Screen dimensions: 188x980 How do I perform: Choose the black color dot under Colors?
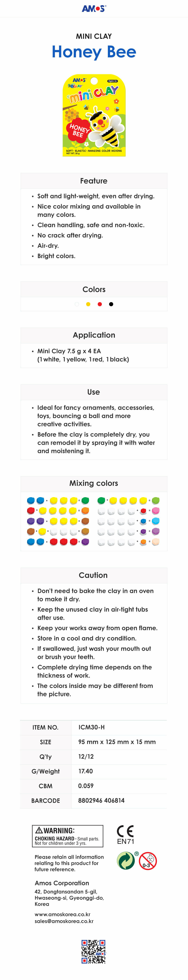coord(111,304)
